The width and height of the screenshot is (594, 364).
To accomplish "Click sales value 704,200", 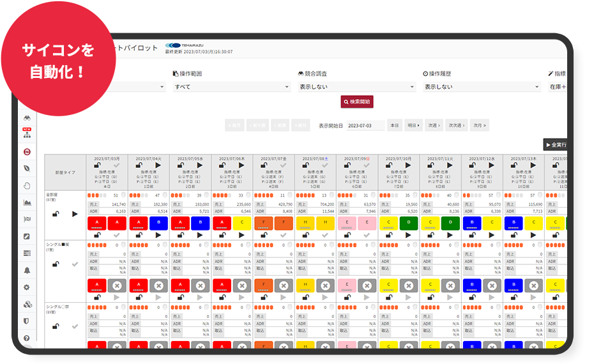I will coord(327,204).
